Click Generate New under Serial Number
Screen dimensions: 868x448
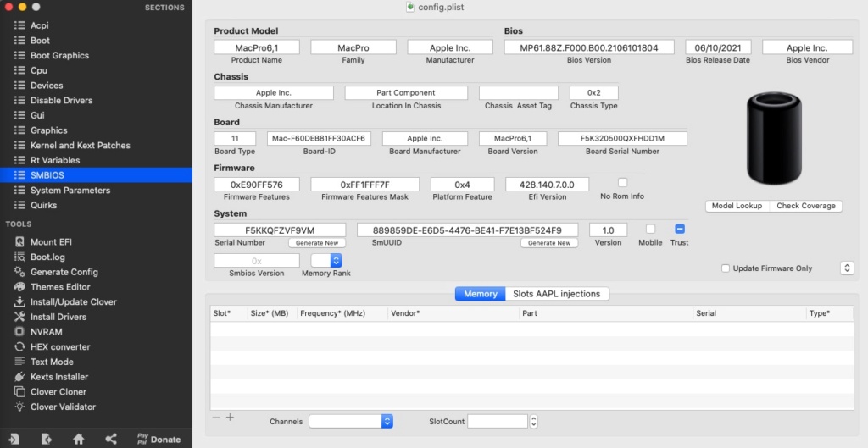click(x=317, y=243)
